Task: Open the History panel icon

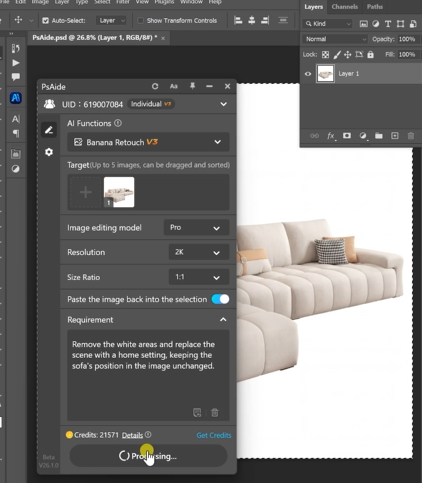Action: point(15,49)
